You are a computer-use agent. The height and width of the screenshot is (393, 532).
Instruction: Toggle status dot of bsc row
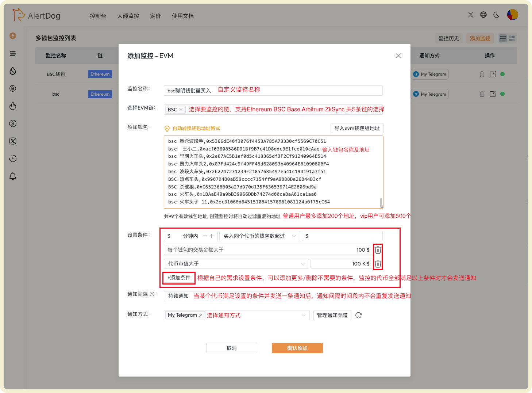point(502,94)
